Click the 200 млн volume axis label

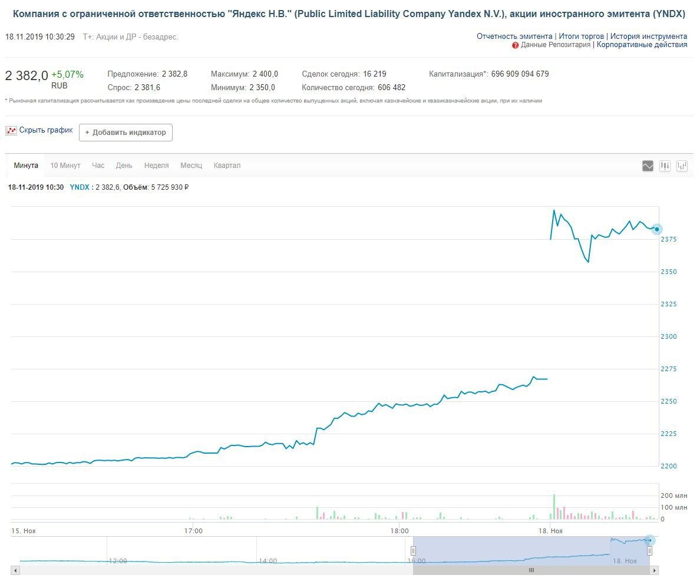[x=674, y=495]
